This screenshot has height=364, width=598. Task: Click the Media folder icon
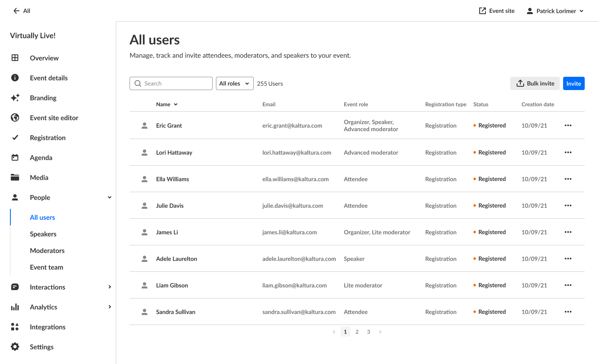click(x=15, y=178)
